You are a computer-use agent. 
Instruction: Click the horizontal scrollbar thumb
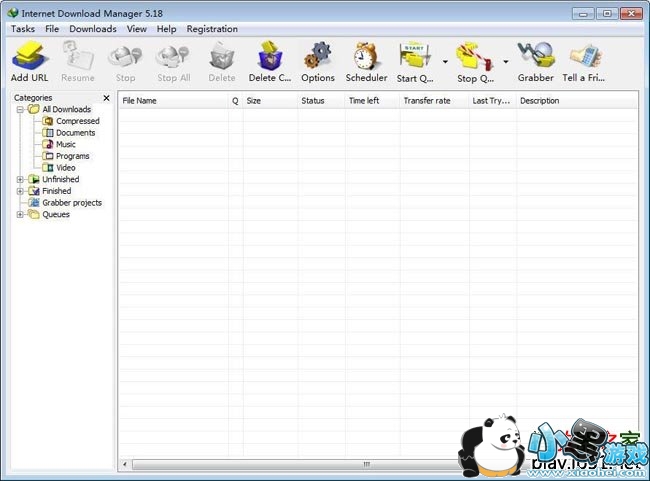pyautogui.click(x=366, y=464)
